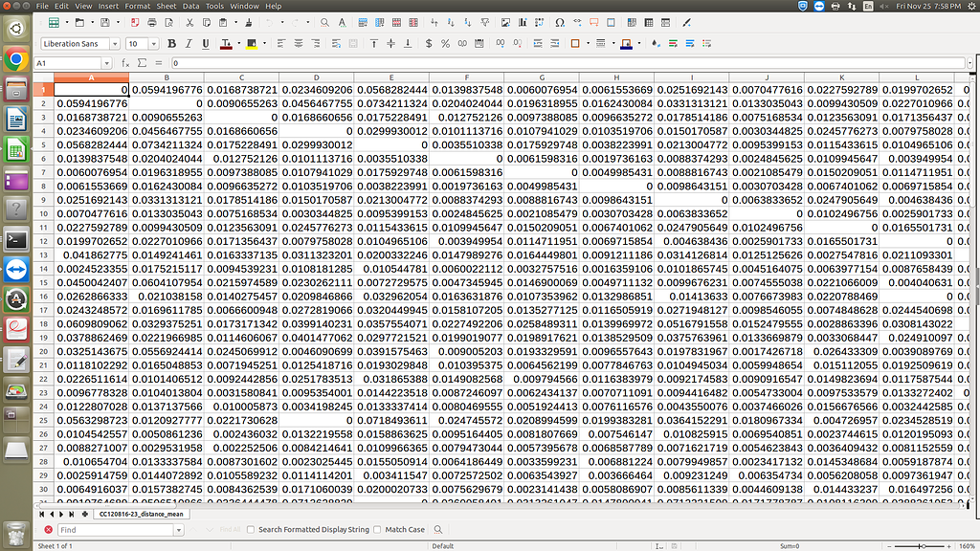Open Find & Replace magnifier icon in toolbar
The image size is (980, 551).
pos(325,21)
